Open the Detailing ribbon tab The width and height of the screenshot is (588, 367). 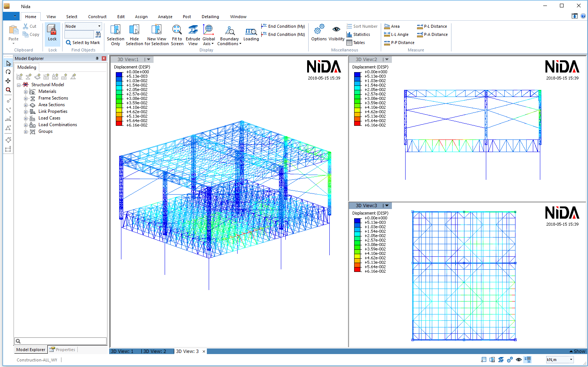210,17
